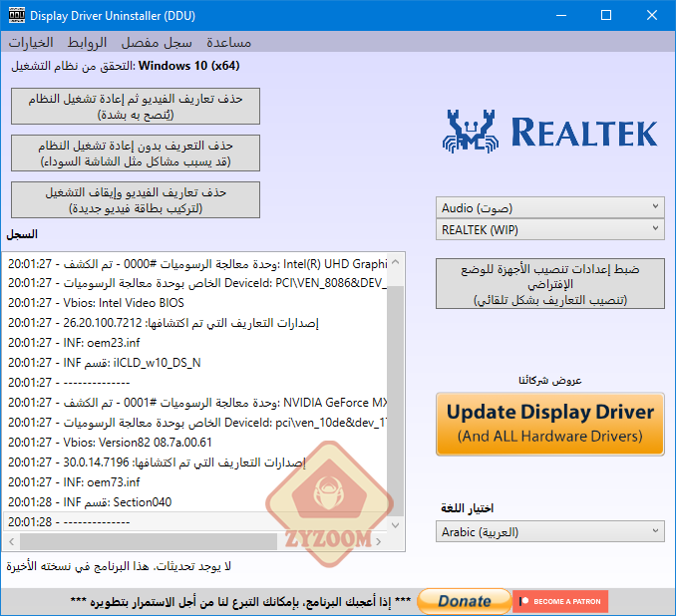Click the ضبط إعدادات تنصيب الأجهزة default button
The height and width of the screenshot is (616, 676).
click(550, 284)
